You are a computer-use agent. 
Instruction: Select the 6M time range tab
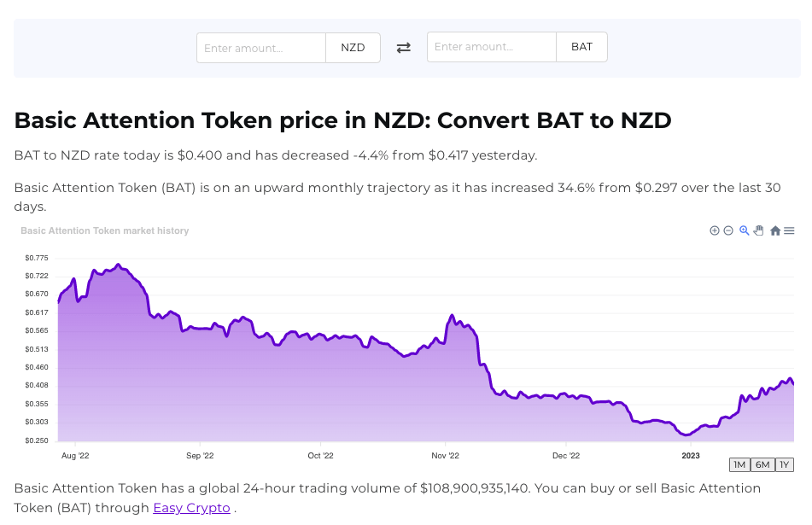tap(762, 464)
